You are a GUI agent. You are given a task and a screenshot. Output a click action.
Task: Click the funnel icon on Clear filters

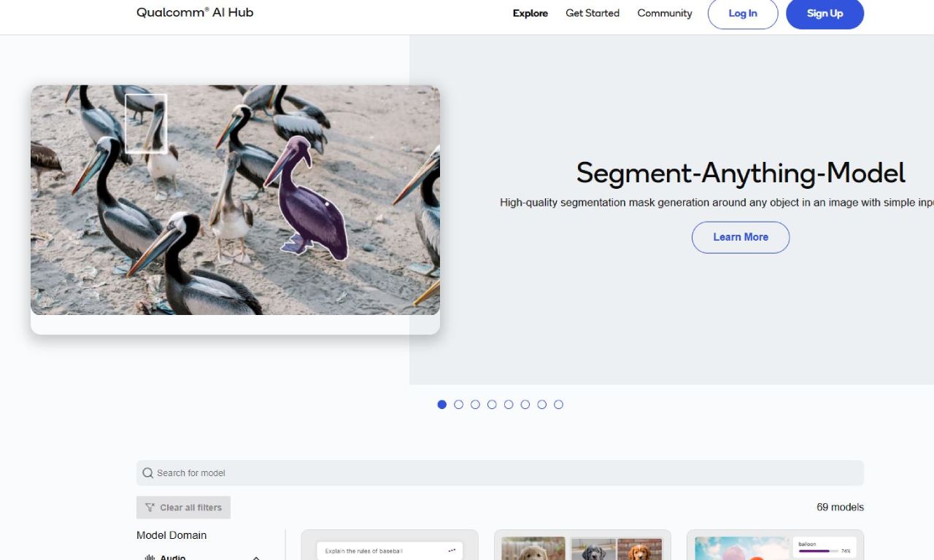(150, 507)
